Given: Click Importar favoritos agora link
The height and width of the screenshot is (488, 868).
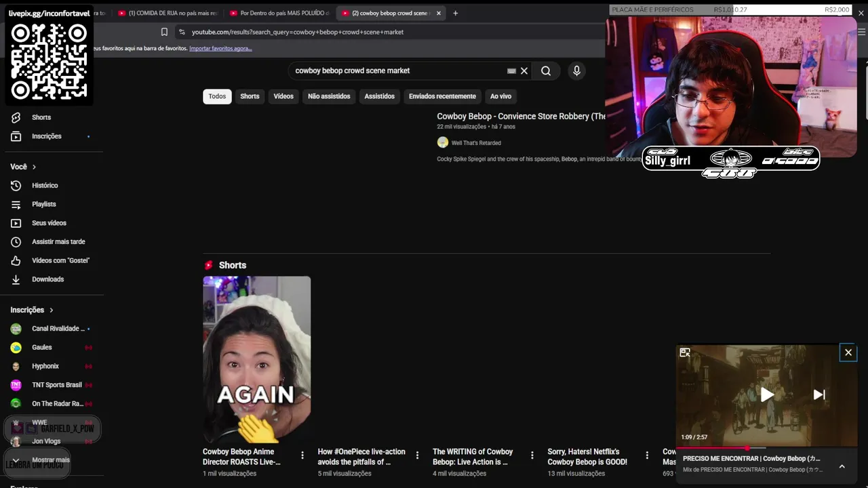Looking at the screenshot, I should [x=220, y=48].
